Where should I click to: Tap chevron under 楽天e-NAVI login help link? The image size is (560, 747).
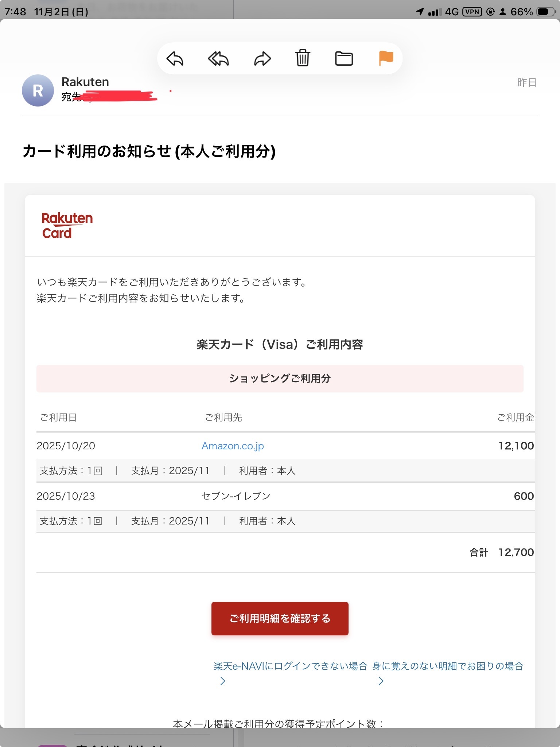223,681
